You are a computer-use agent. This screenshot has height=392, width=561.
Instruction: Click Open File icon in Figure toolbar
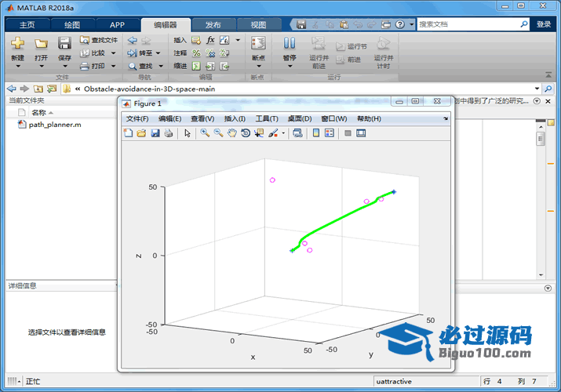point(142,133)
